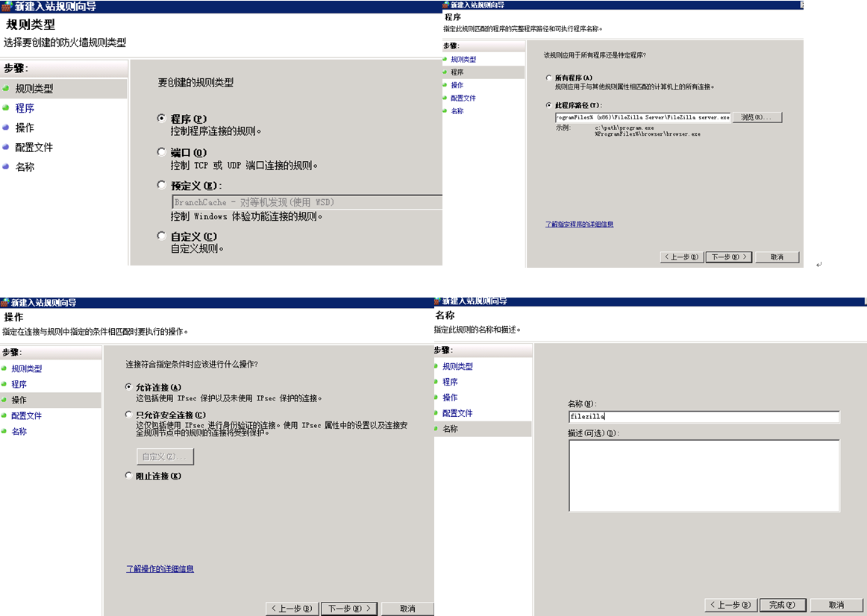Screen dimensions: 867x616
Task: Open the 了解指定程序的详细信息 link
Action: pos(579,224)
